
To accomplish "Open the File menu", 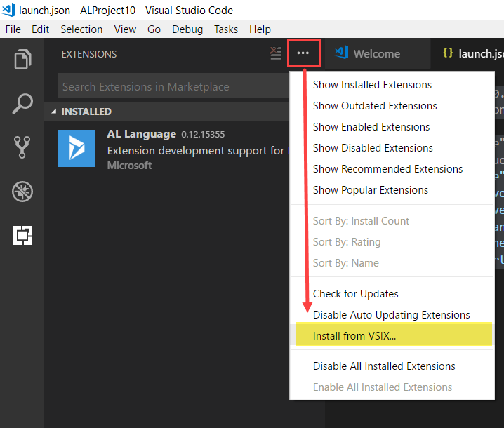I will point(13,29).
